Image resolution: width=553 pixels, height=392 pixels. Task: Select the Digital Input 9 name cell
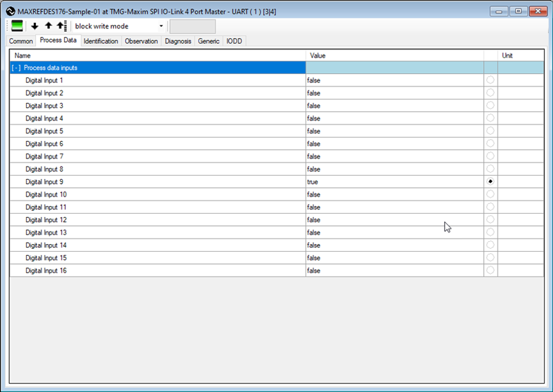point(158,182)
